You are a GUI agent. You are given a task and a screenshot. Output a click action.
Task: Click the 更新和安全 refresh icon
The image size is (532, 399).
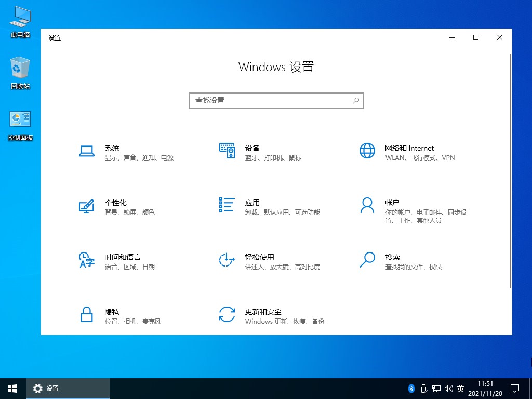[227, 314]
